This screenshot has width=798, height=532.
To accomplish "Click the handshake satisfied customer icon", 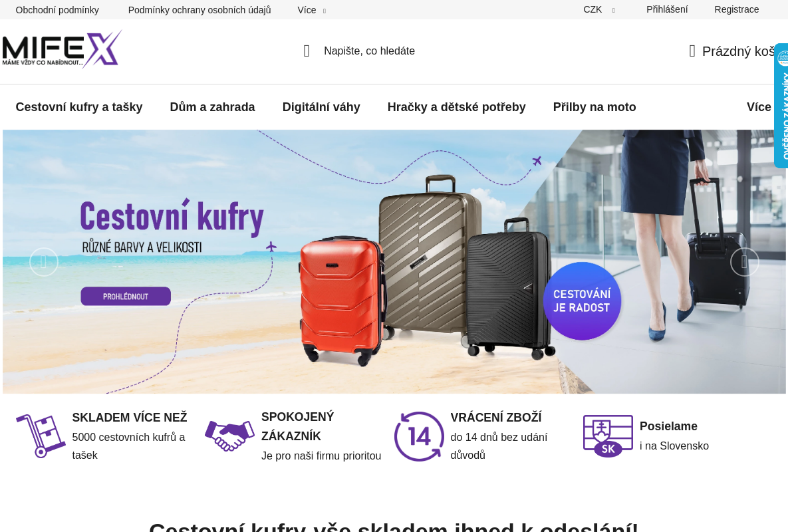I will tap(229, 436).
